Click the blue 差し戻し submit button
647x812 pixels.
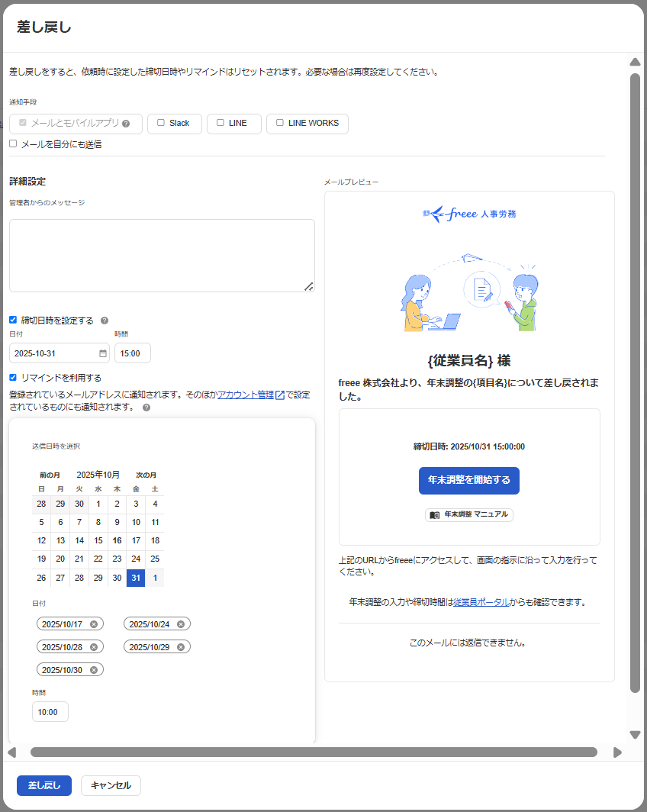coord(44,785)
